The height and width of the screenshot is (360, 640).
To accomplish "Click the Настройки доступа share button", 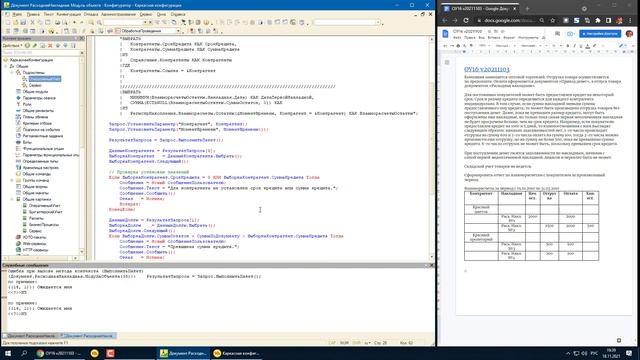I will coord(600,33).
